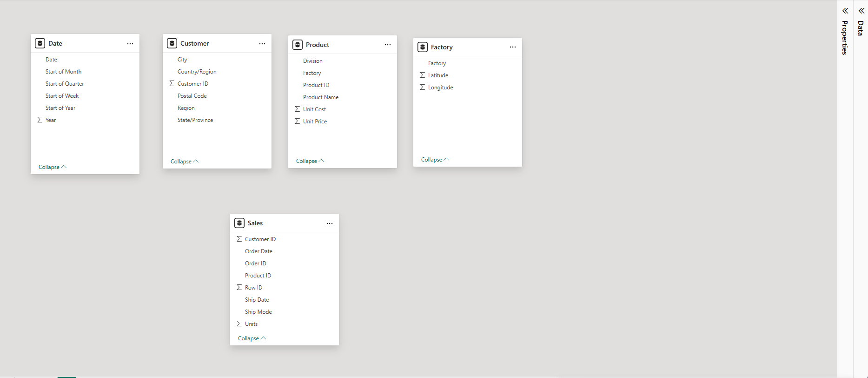868x378 pixels.
Task: Open more options for Factory table
Action: point(513,47)
